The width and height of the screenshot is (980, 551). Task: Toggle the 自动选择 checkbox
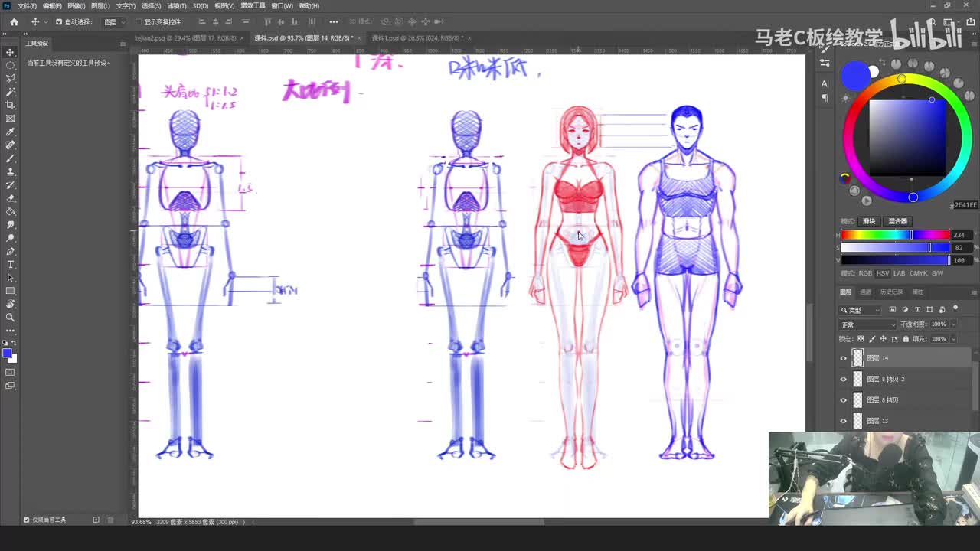(59, 22)
